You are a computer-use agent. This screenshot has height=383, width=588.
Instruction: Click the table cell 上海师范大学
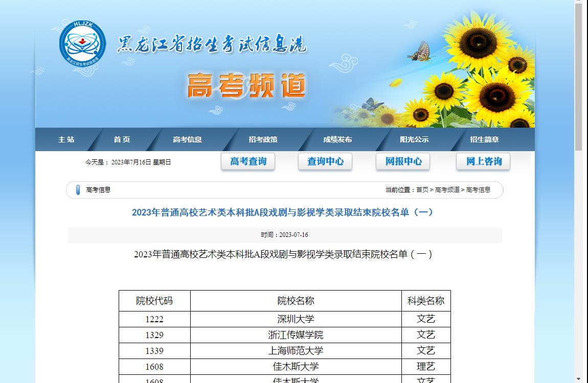[296, 350]
